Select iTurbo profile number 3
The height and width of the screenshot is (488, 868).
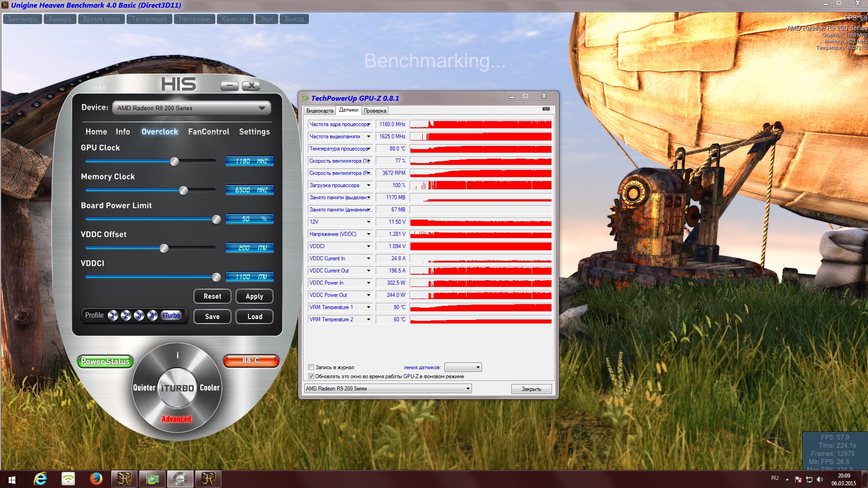[139, 315]
